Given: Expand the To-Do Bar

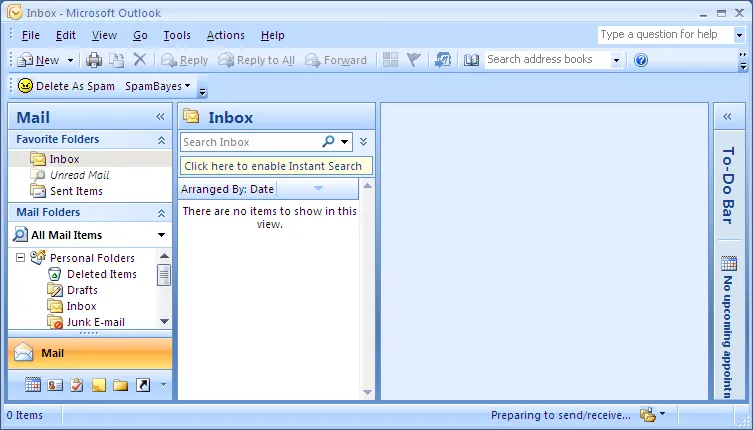Looking at the screenshot, I should tap(728, 116).
